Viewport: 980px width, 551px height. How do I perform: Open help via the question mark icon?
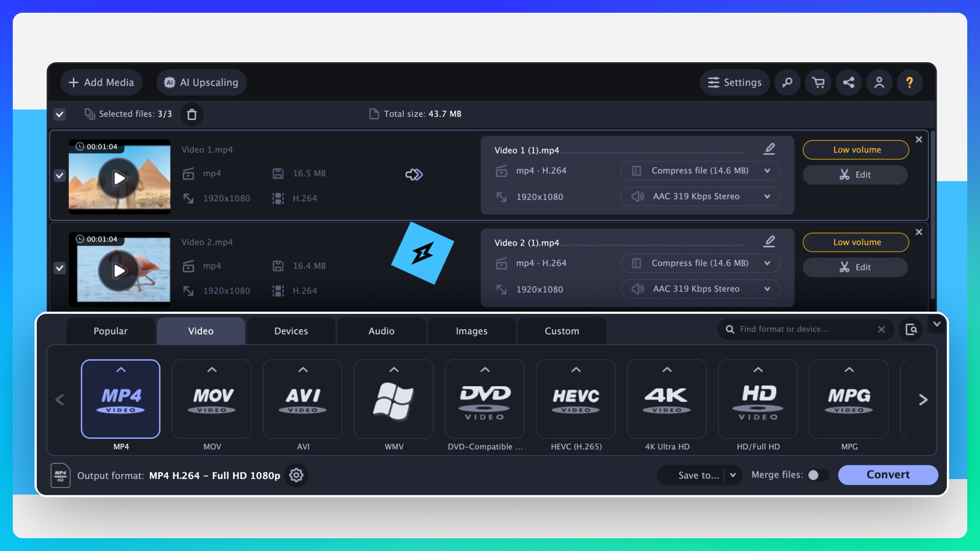910,82
